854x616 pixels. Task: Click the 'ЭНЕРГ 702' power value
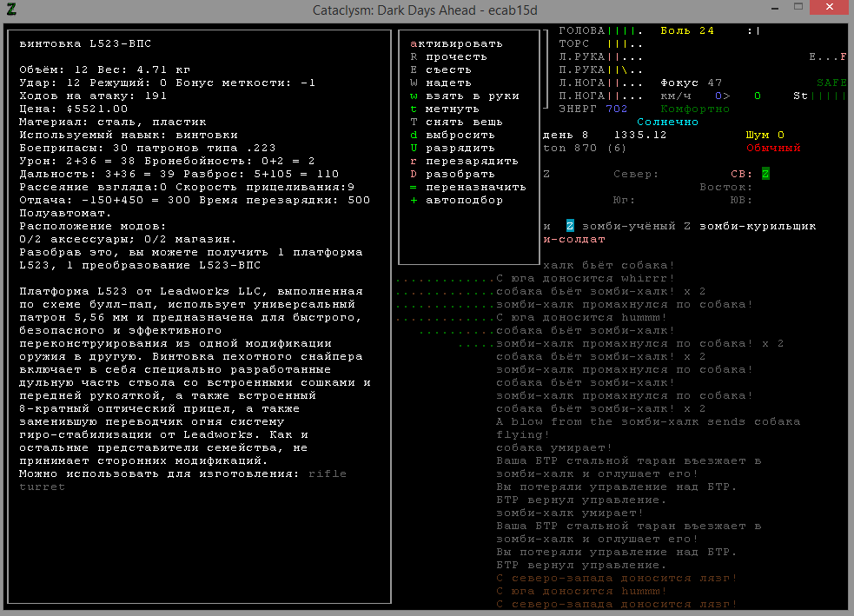(x=593, y=109)
